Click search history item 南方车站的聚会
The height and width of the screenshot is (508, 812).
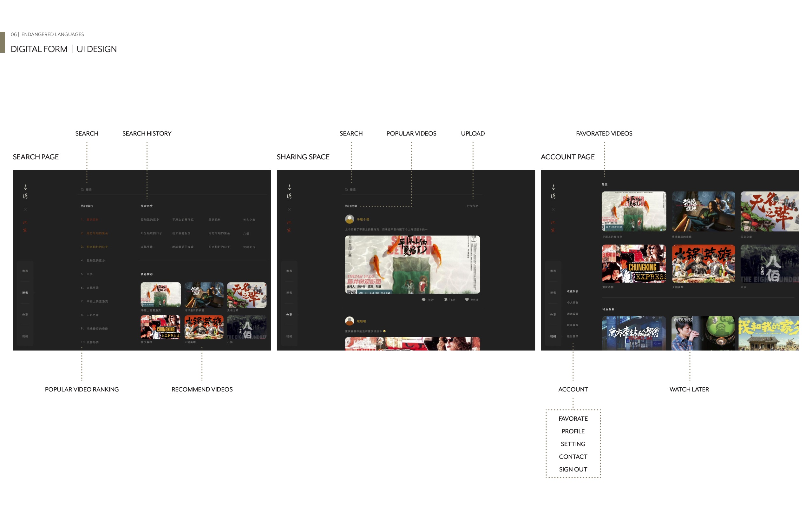[x=219, y=233]
